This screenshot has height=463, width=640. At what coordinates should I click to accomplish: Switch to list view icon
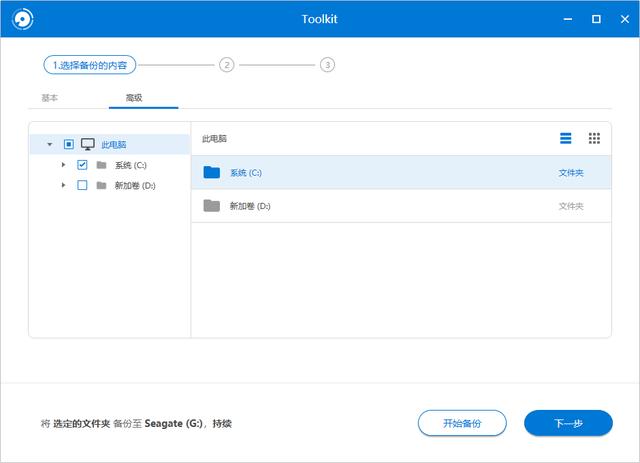point(566,138)
